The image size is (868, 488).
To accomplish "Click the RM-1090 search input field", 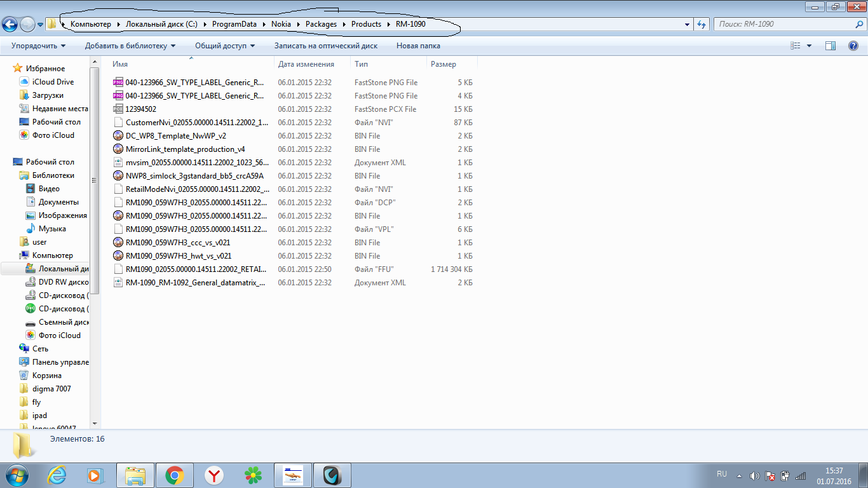I will 782,24.
